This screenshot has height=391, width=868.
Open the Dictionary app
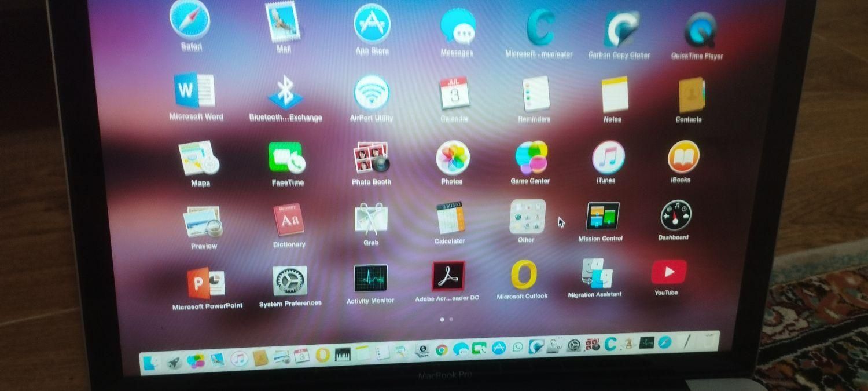(289, 220)
